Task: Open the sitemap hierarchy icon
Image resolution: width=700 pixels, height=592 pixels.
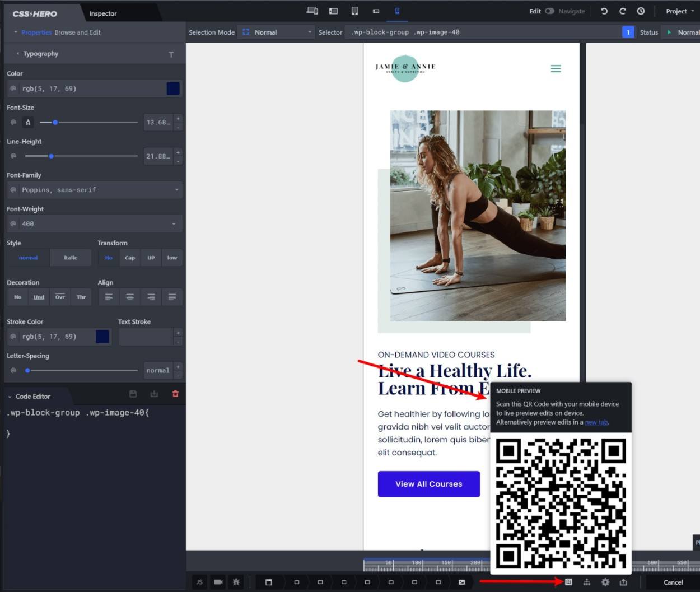Action: 587,582
